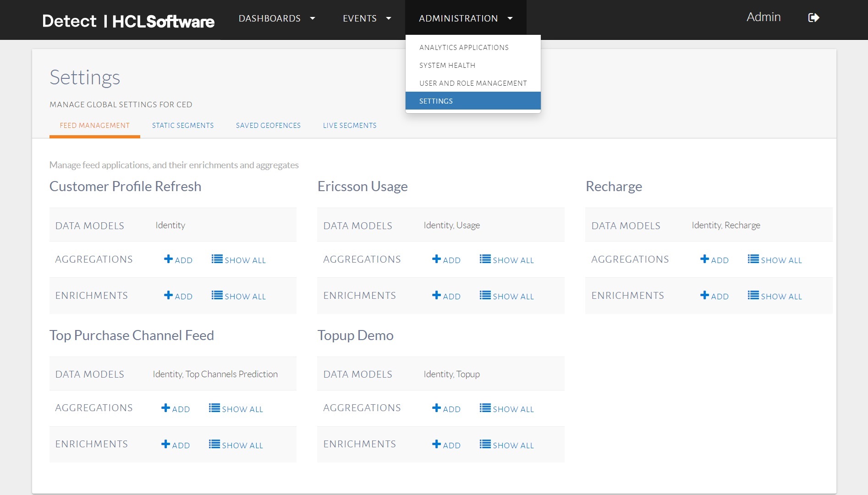
Task: Click plus icon for Customer Profile Refresh aggregations
Action: pyautogui.click(x=168, y=259)
